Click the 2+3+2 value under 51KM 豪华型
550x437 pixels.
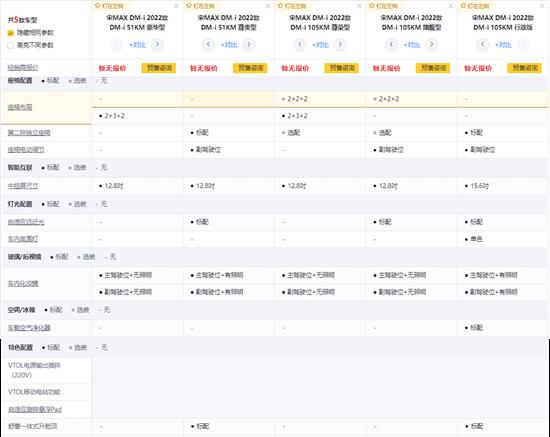114,116
